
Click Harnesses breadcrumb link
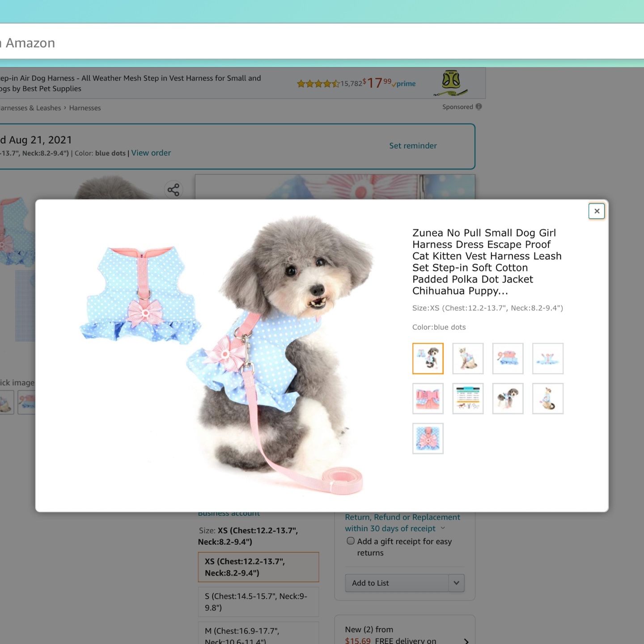(85, 108)
